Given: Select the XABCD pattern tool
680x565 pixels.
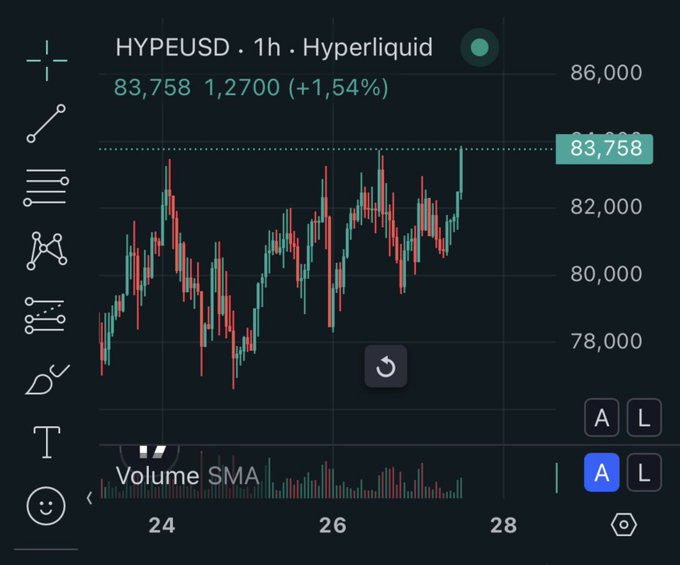Looking at the screenshot, I should coord(46,251).
